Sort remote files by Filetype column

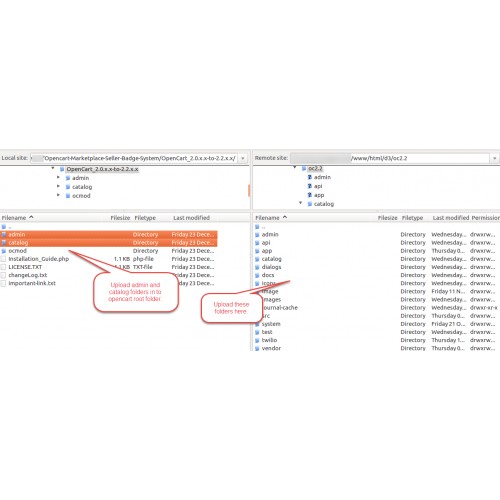(x=412, y=218)
